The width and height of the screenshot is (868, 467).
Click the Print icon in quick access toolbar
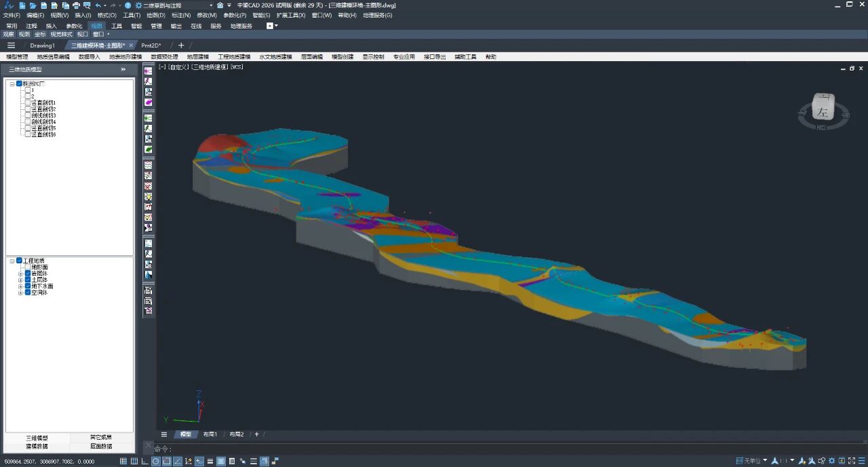(x=76, y=5)
